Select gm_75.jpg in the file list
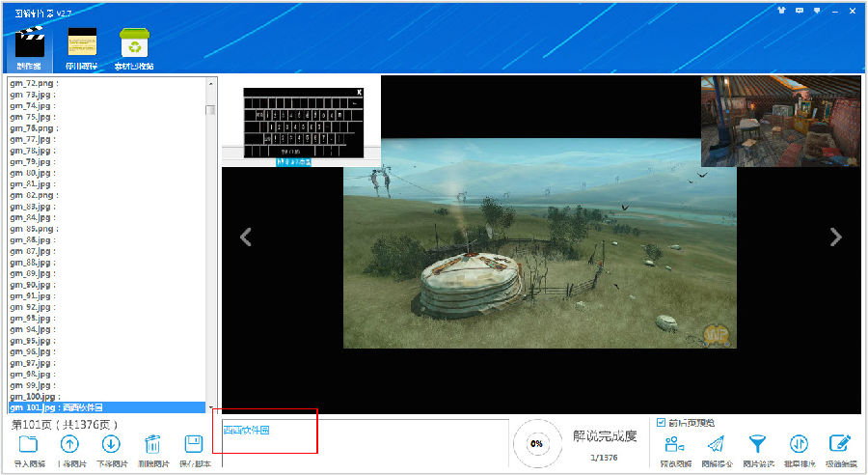The width and height of the screenshot is (868, 475). point(33,117)
